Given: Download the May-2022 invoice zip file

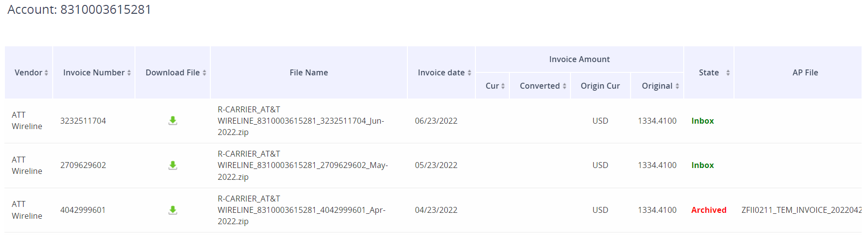Looking at the screenshot, I should tap(172, 165).
